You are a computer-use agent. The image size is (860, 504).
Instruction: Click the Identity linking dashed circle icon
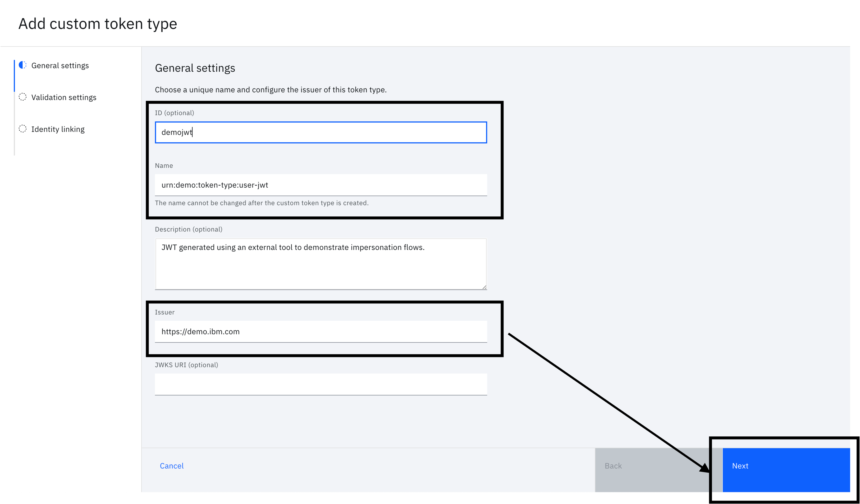coord(23,129)
